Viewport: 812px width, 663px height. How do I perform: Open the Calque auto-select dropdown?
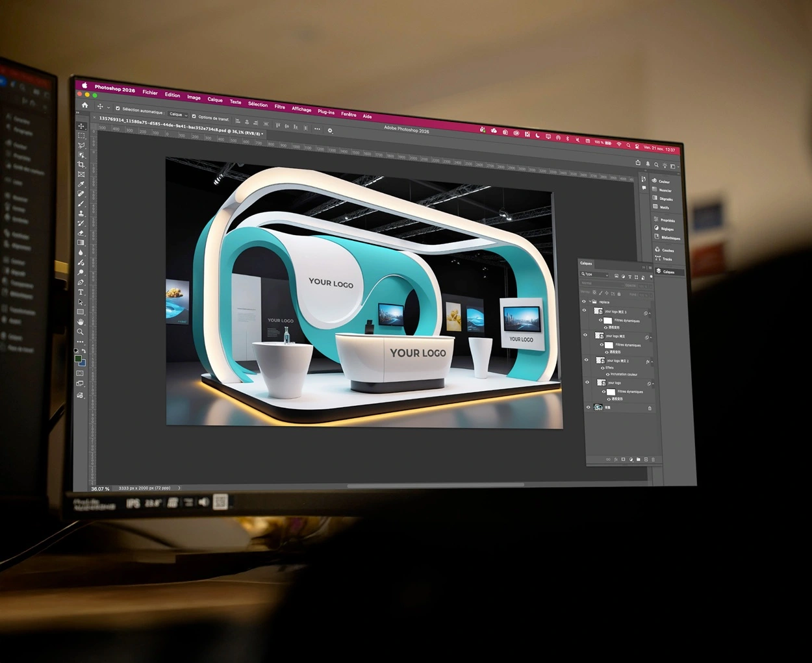(178, 114)
